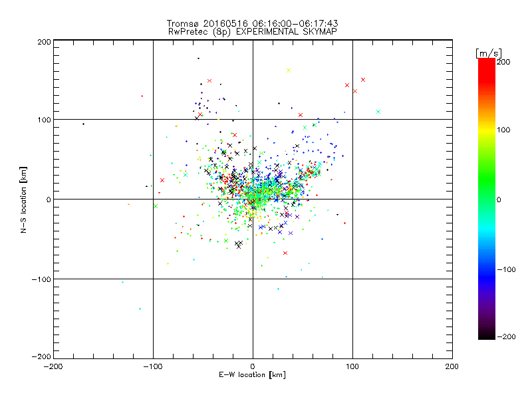This screenshot has width=532, height=399.
Task: Click the y-axis tick label '-100'
Action: point(41,279)
